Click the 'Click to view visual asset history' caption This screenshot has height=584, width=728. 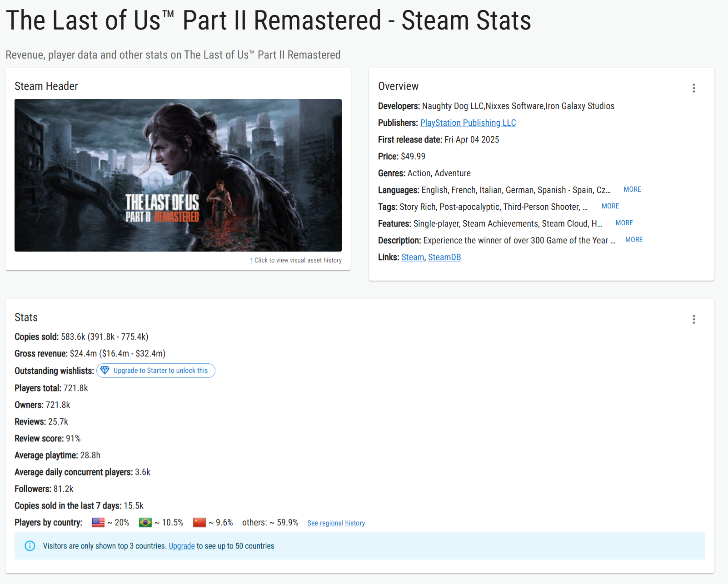pyautogui.click(x=295, y=260)
